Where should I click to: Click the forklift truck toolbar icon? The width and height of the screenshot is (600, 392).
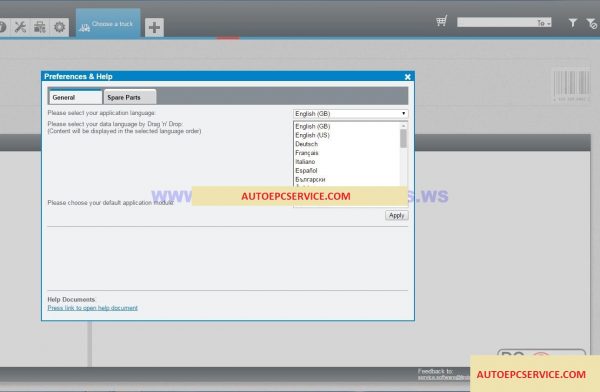39,27
